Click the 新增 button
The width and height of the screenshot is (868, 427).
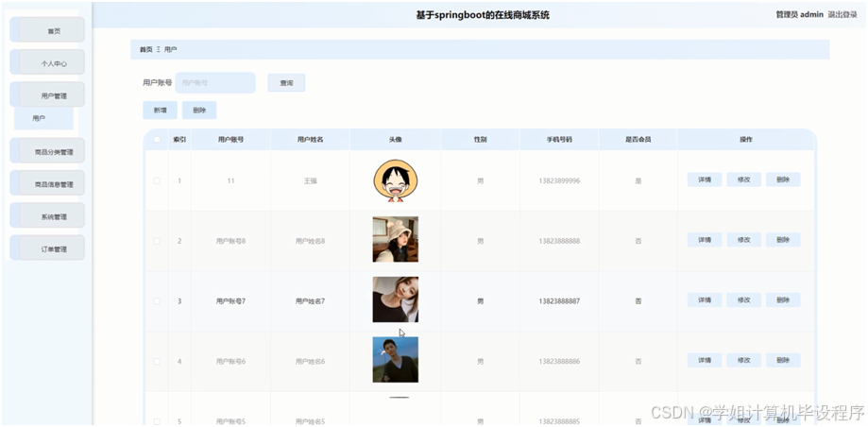[x=160, y=111]
